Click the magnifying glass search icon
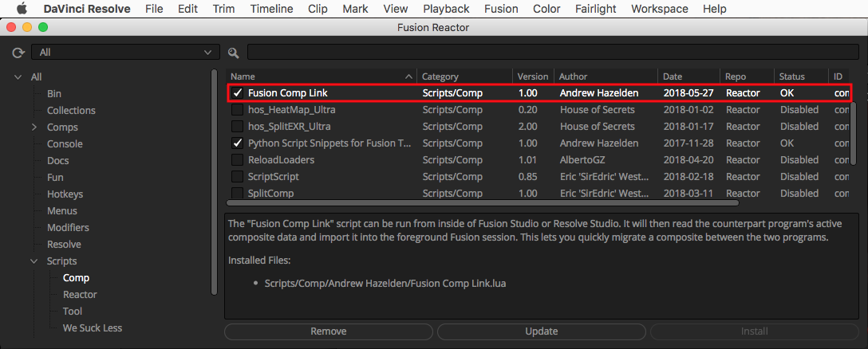The image size is (868, 349). 234,53
